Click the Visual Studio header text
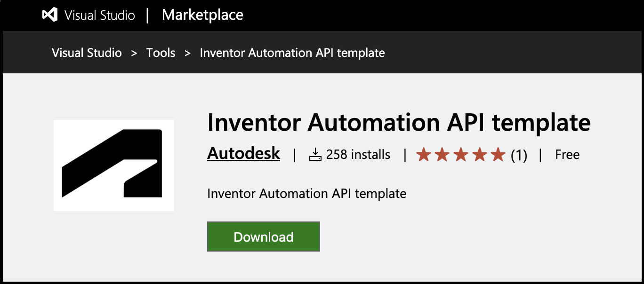Image resolution: width=644 pixels, height=284 pixels. 100,15
